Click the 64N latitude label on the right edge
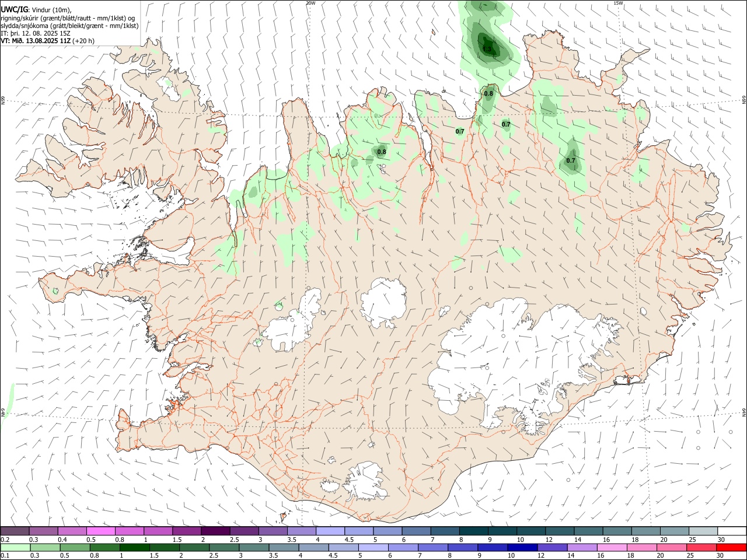The width and height of the screenshot is (747, 560). [744, 412]
